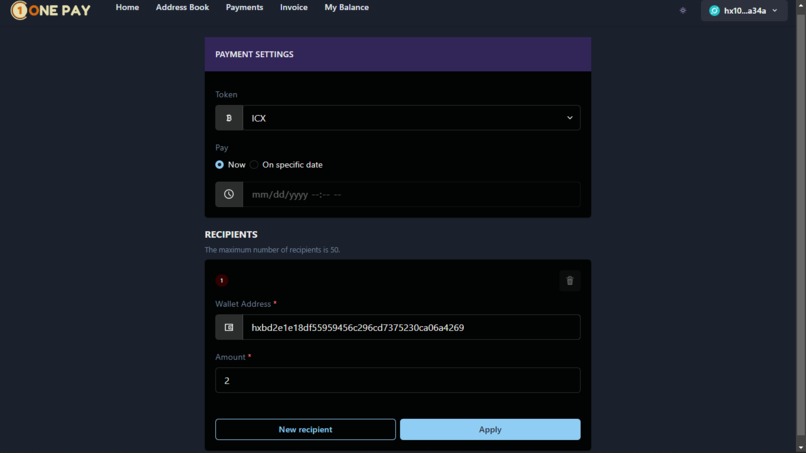
Task: Click the Token label
Action: [x=226, y=94]
